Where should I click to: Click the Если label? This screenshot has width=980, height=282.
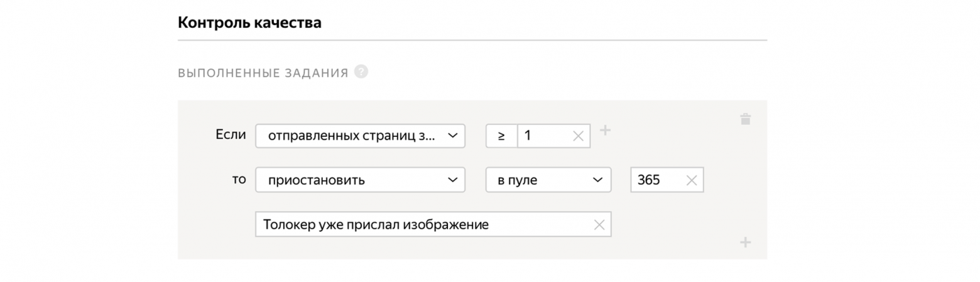click(x=231, y=134)
